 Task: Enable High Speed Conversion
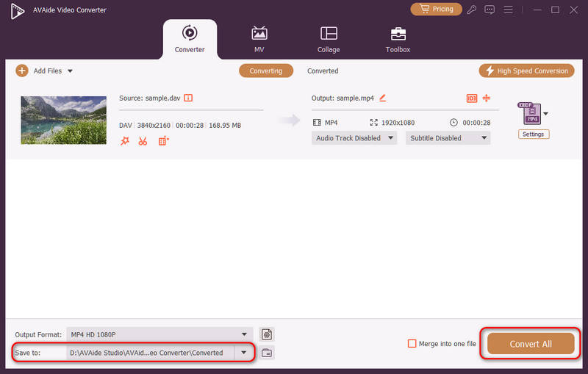[526, 71]
